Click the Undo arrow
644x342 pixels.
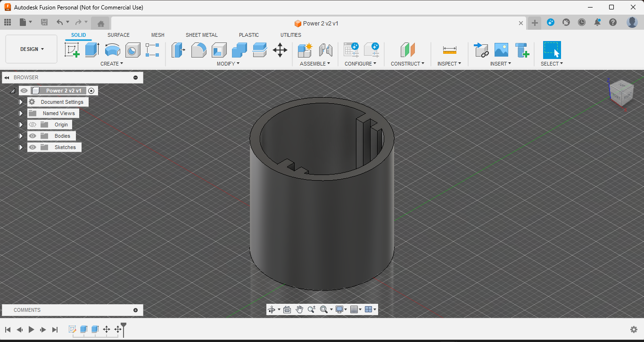tap(59, 22)
